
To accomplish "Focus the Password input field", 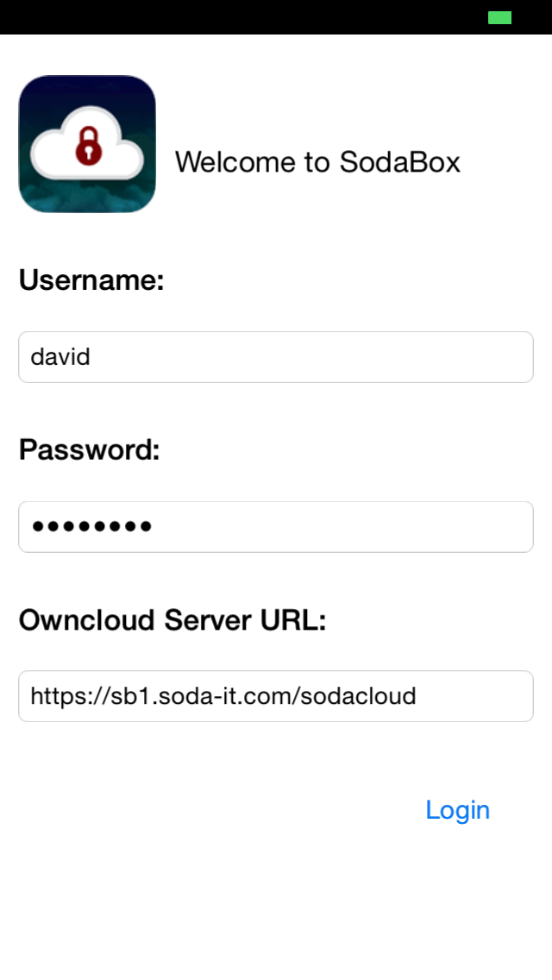I will click(276, 527).
